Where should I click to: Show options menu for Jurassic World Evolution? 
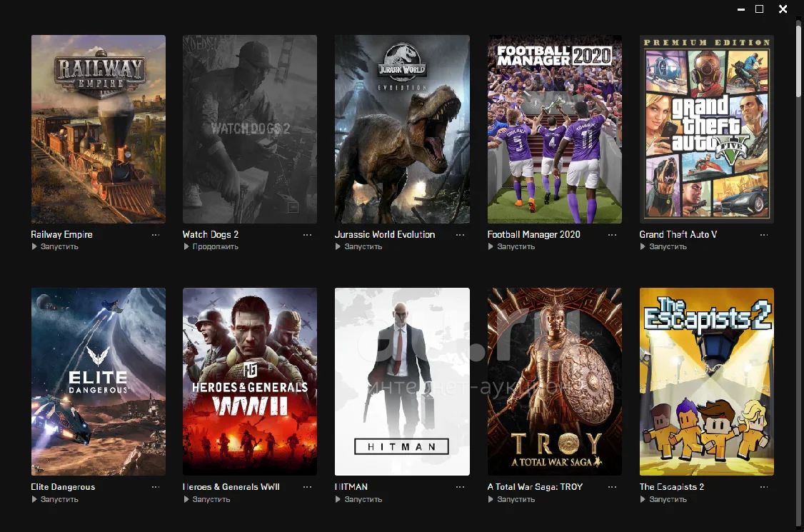coord(460,235)
